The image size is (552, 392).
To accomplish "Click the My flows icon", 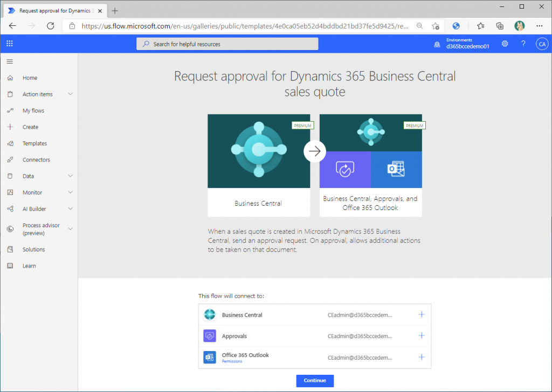I will point(10,110).
